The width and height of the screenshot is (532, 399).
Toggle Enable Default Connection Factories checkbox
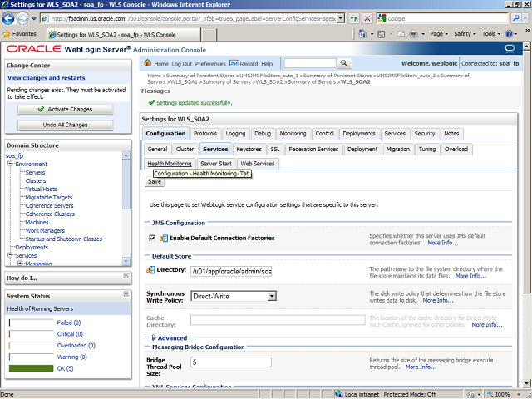[152, 238]
